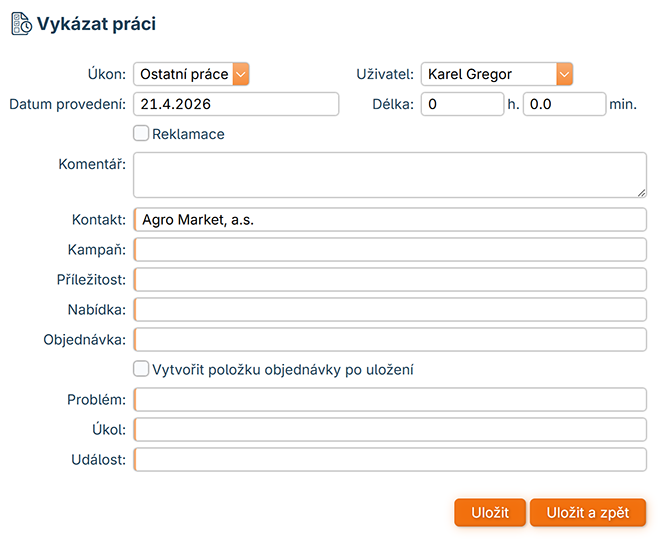Select the Příležitost input field
Screen dimensions: 658x541
click(390, 280)
